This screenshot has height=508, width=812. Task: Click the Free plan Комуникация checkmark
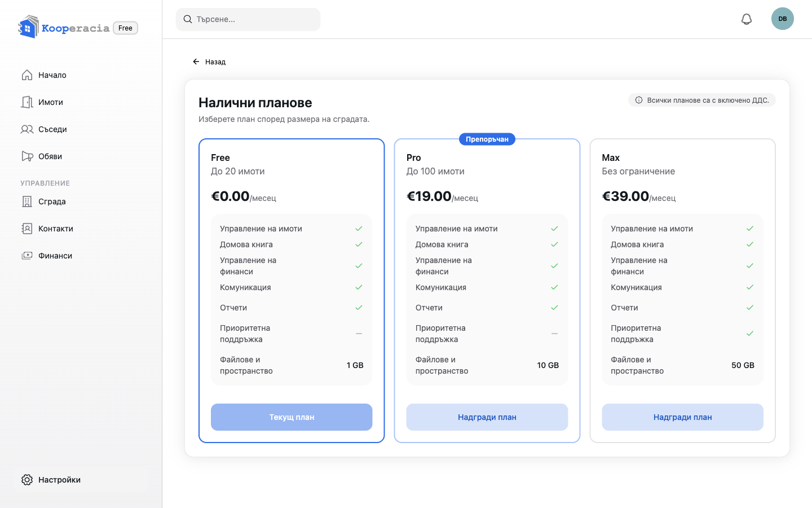pos(359,287)
